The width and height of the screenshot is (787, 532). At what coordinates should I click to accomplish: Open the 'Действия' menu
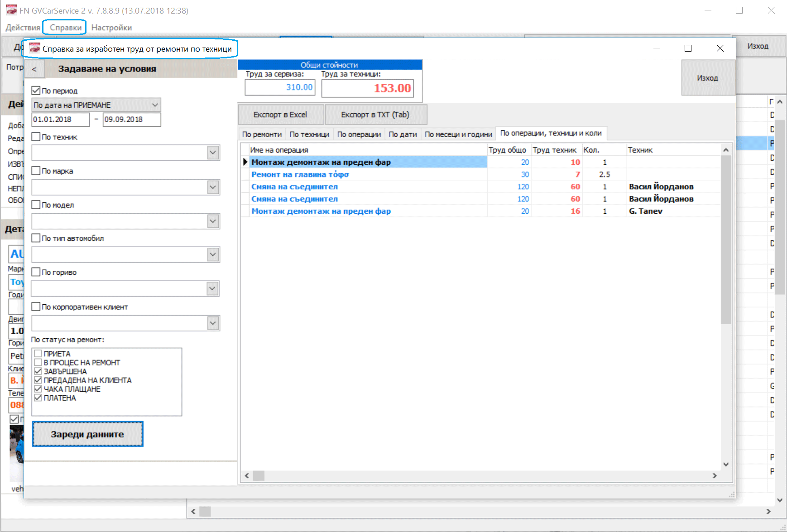pyautogui.click(x=23, y=28)
